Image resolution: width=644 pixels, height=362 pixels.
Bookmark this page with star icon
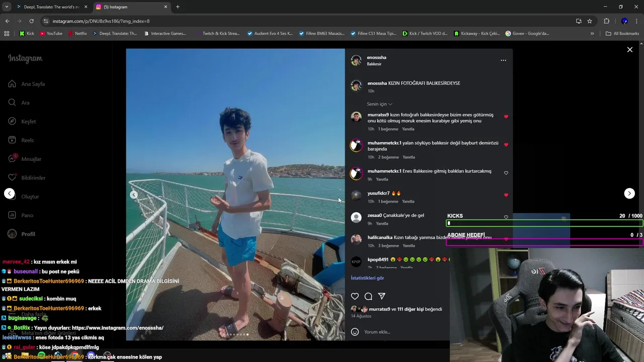coord(590,21)
